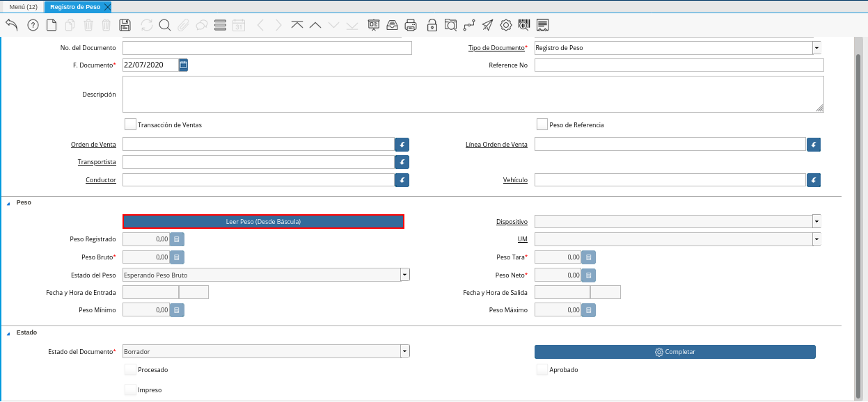Click the padlock icon in the toolbar
Screen dimensions: 868x402
[x=432, y=25]
